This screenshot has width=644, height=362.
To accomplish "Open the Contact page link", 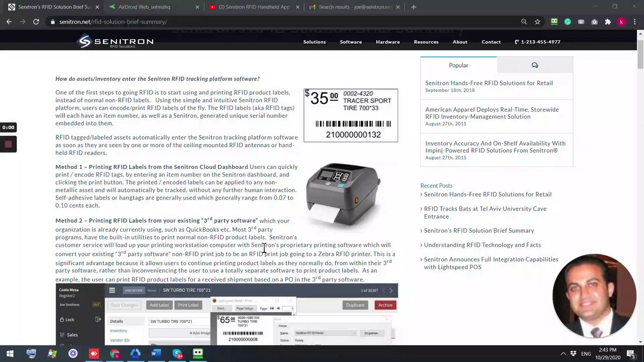I will (491, 42).
